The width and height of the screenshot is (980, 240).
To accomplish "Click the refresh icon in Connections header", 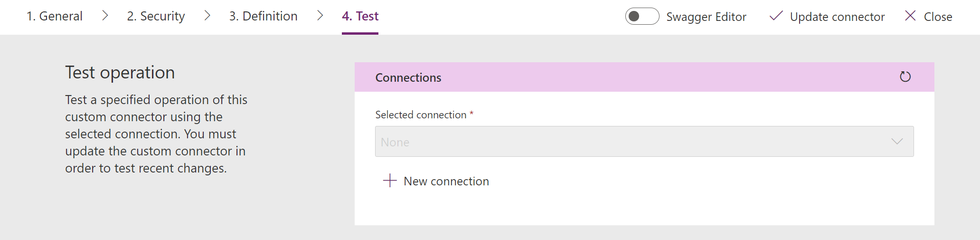I will 905,77.
